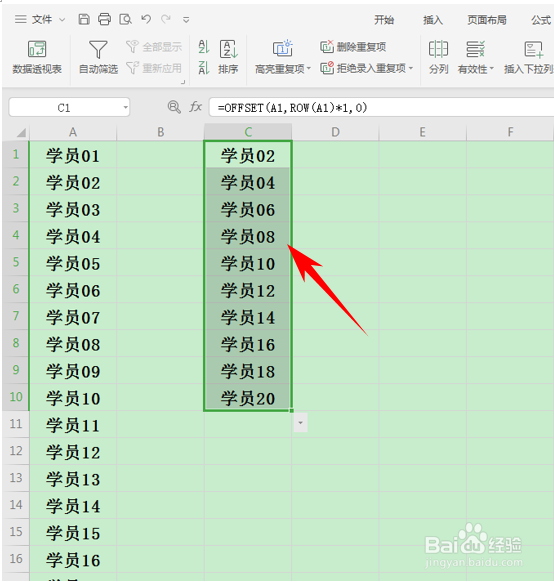Click the 插入下拉列表 icon
The height and width of the screenshot is (582, 554).
pos(534,49)
